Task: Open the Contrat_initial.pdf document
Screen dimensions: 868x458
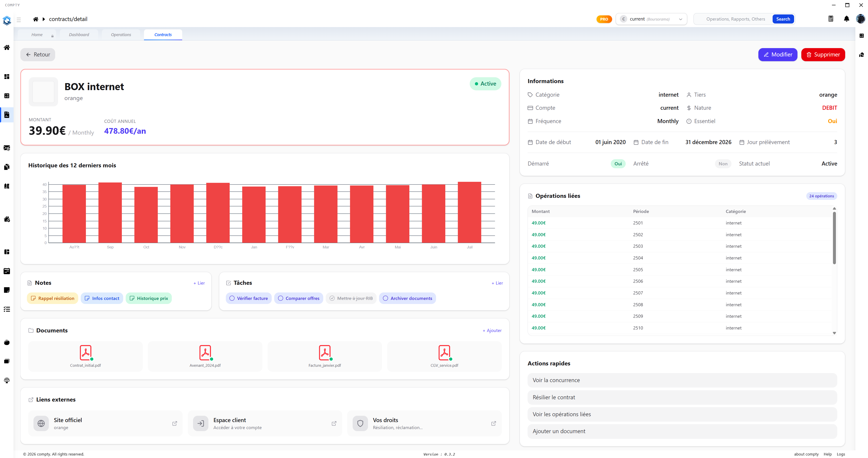Action: click(x=86, y=357)
